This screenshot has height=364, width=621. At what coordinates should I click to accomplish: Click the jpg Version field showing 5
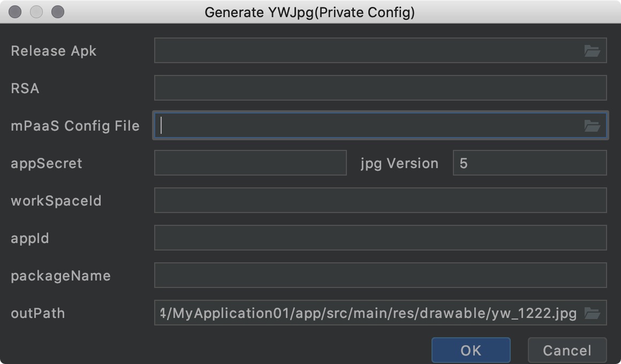click(529, 162)
